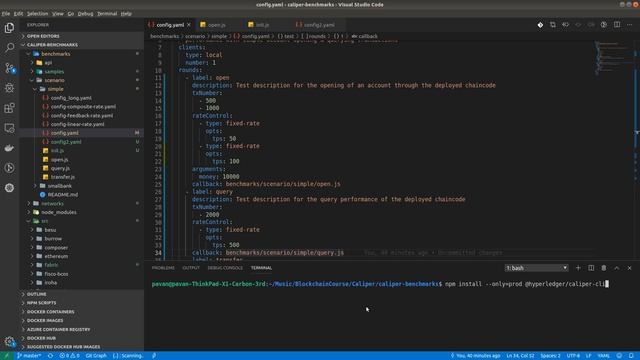Open README.md in the explorer tree
This screenshot has height=360, width=640.
click(x=62, y=195)
